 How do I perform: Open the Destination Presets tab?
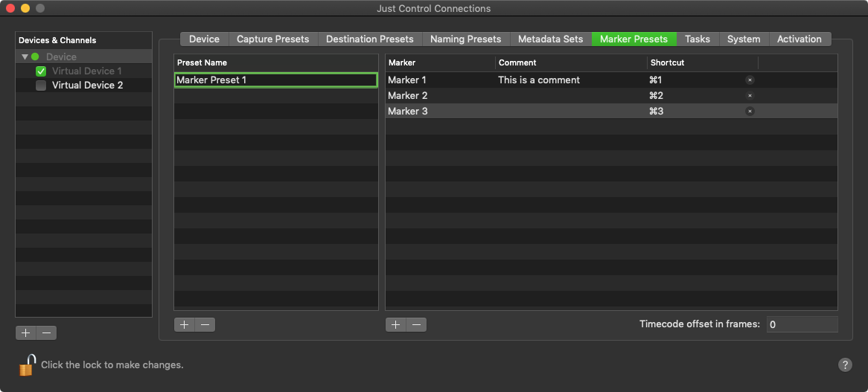(x=370, y=39)
